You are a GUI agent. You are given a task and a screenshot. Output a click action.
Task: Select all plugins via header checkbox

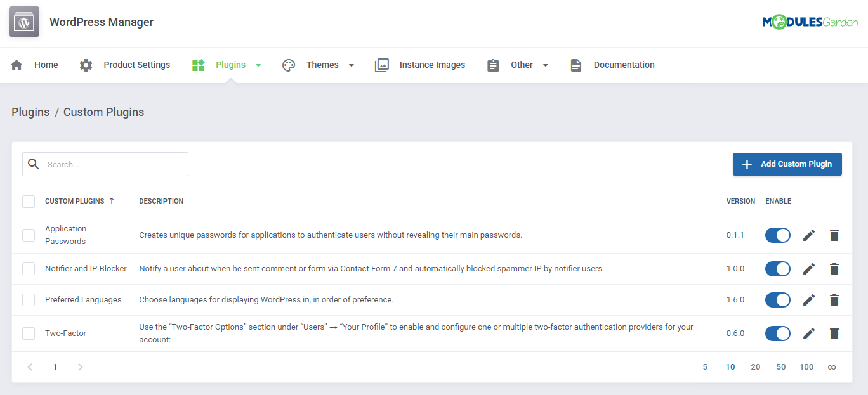pos(28,201)
